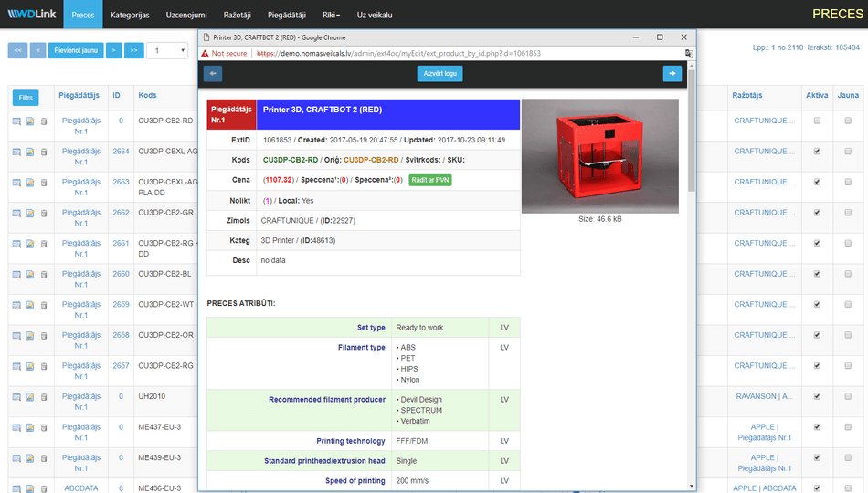Open the page number dropdown
The height and width of the screenshot is (493, 868).
pyautogui.click(x=166, y=50)
